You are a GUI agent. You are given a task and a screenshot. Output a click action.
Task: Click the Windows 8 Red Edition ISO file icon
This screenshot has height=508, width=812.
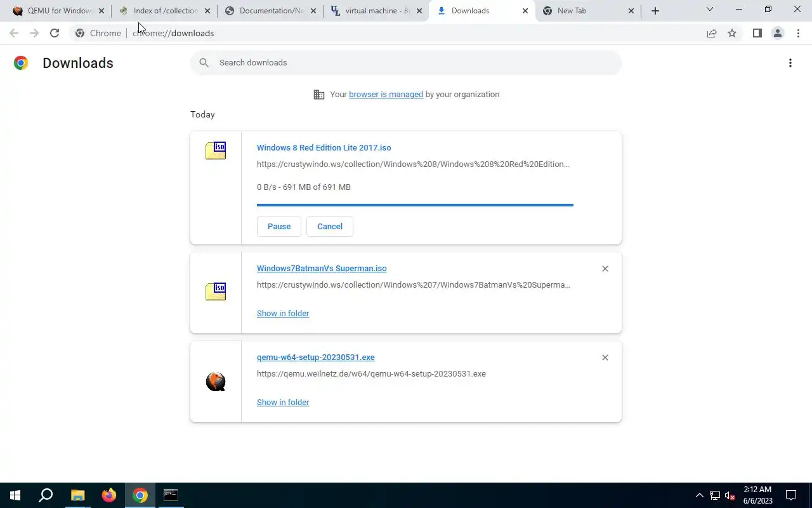216,150
